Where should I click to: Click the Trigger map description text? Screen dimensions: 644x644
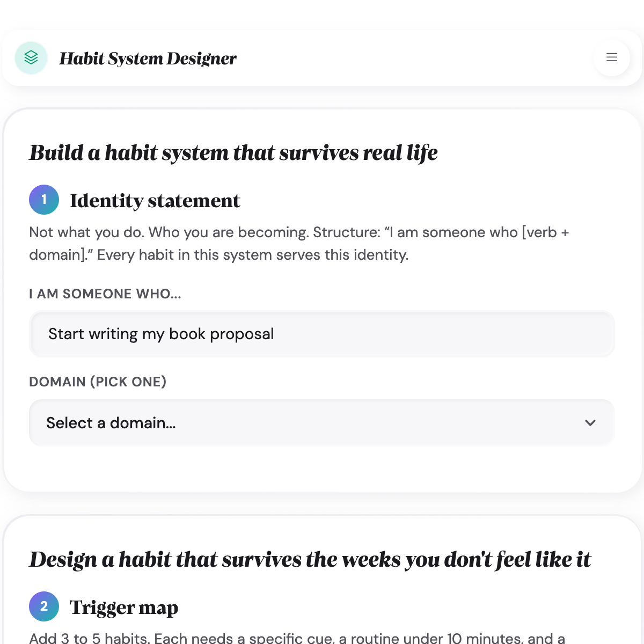click(x=297, y=638)
